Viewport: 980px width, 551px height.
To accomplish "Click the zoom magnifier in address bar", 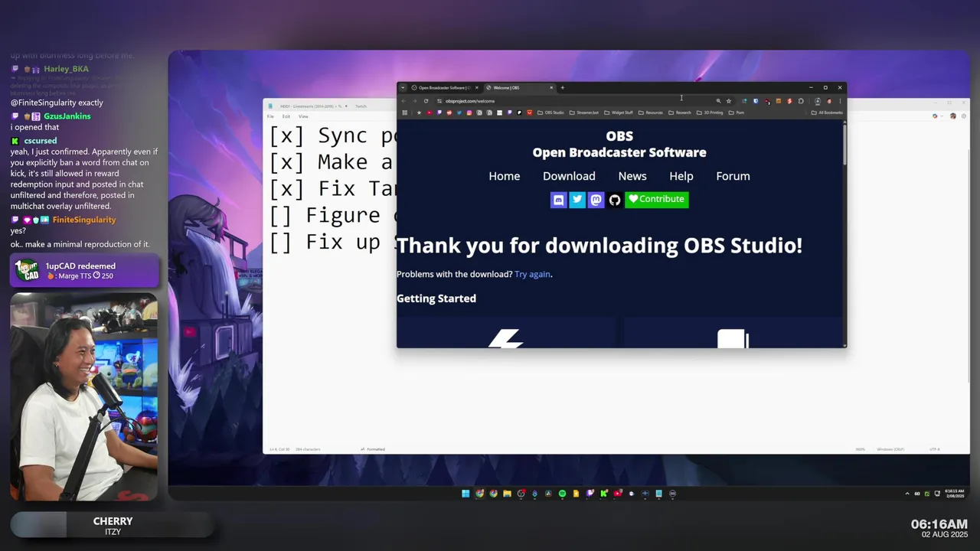I will pyautogui.click(x=718, y=101).
